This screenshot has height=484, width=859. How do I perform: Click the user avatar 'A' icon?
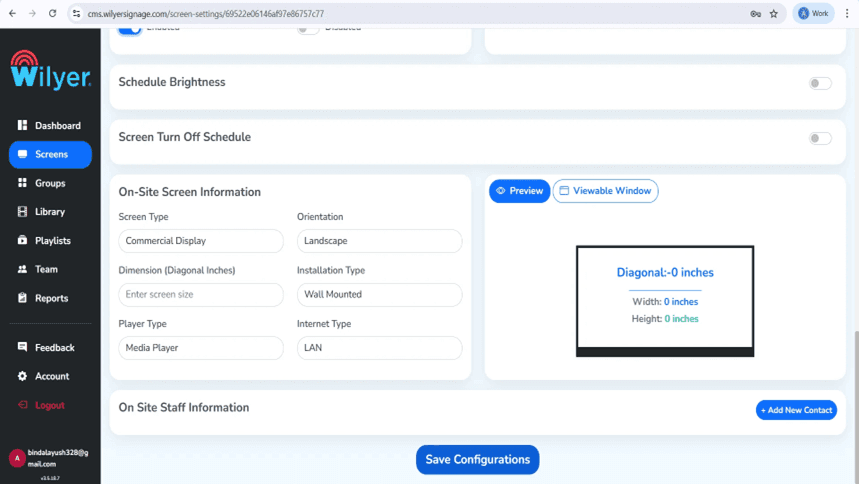pyautogui.click(x=17, y=458)
